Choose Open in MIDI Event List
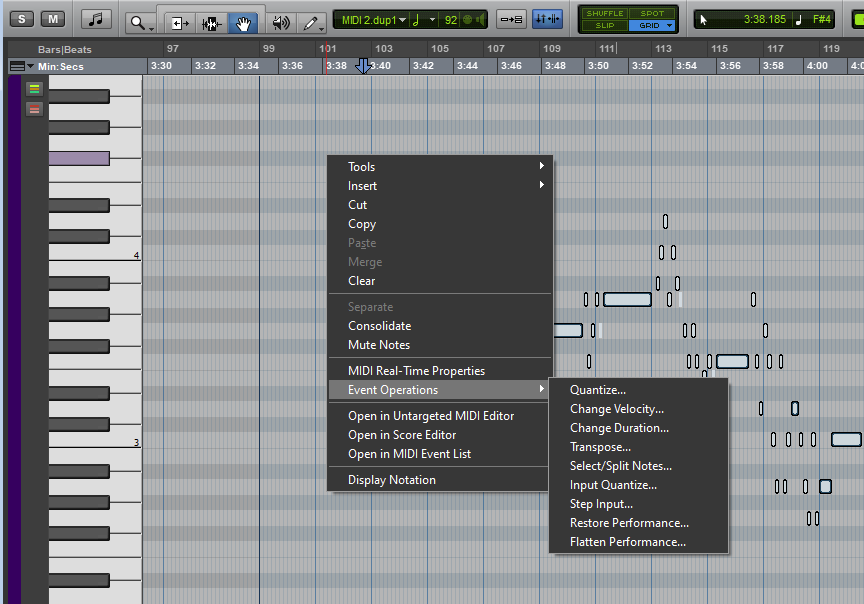 pyautogui.click(x=440, y=454)
